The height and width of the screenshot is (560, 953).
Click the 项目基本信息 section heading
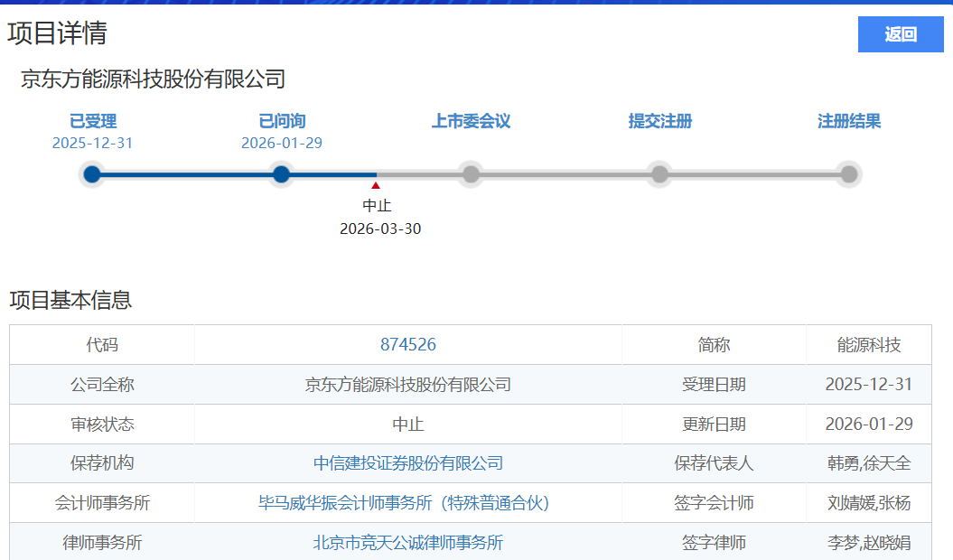point(70,300)
